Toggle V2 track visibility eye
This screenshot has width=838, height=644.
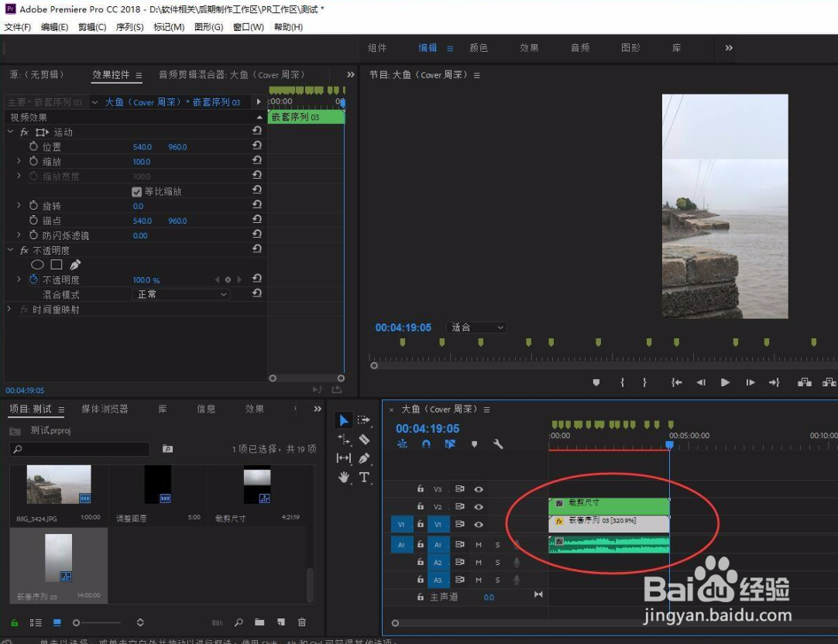pyautogui.click(x=479, y=507)
